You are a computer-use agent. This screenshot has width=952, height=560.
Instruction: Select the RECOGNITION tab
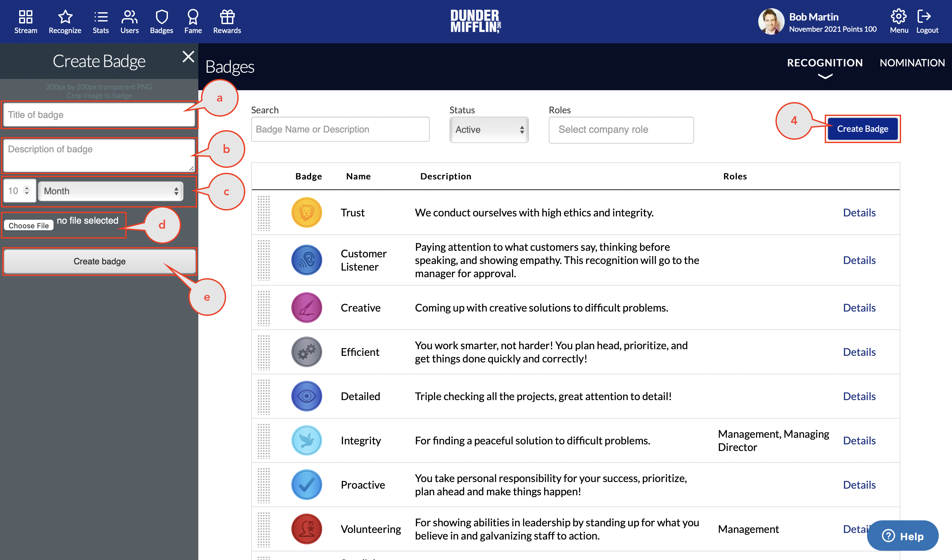coord(825,63)
